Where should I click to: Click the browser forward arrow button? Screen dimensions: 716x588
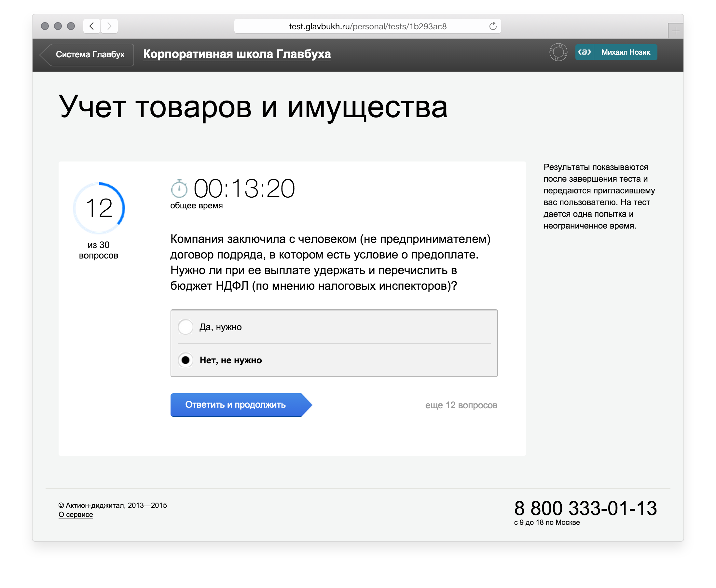pos(109,26)
